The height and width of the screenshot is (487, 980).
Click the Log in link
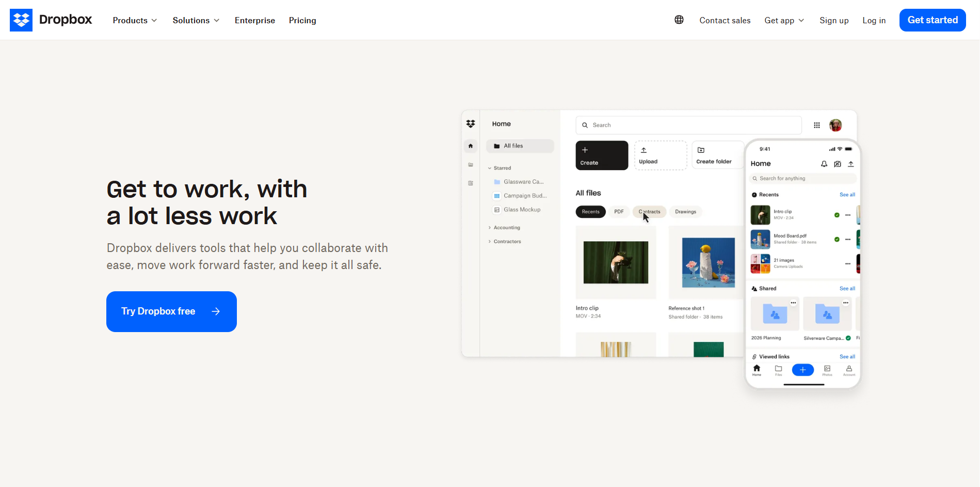pos(874,20)
